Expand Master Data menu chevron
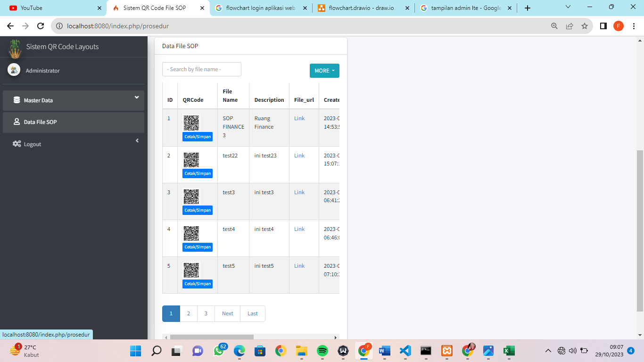 tap(137, 98)
